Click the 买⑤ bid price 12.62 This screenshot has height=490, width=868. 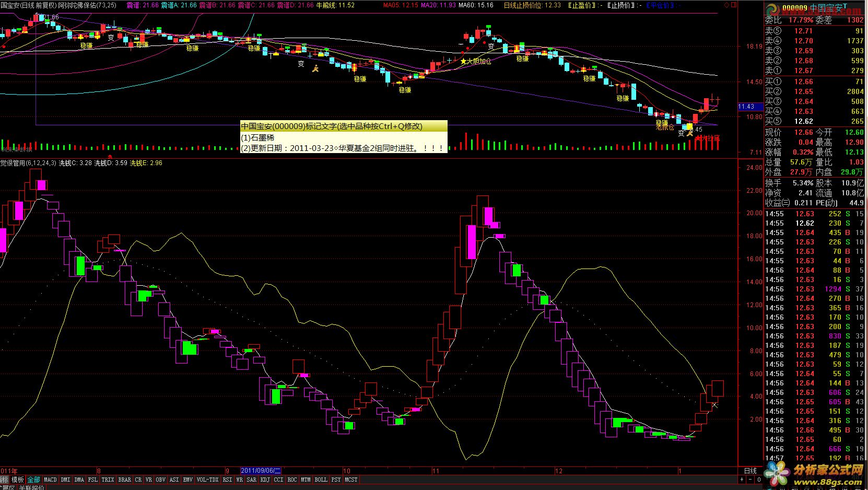(804, 121)
